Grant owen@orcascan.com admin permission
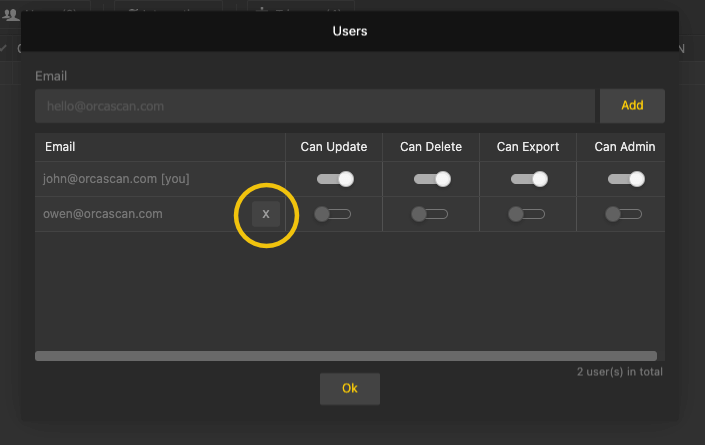This screenshot has width=705, height=445. click(624, 214)
